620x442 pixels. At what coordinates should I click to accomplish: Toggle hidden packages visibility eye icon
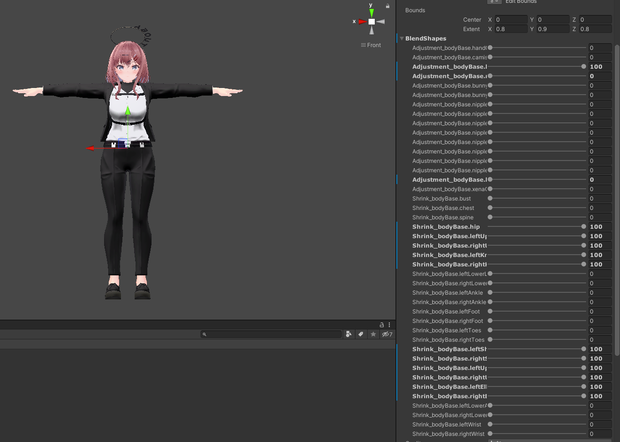387,334
